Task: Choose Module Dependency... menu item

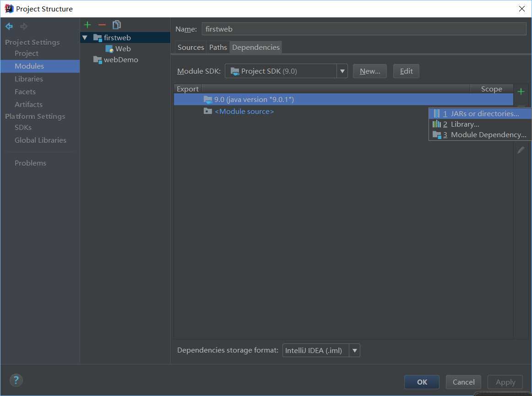Action: click(x=480, y=135)
